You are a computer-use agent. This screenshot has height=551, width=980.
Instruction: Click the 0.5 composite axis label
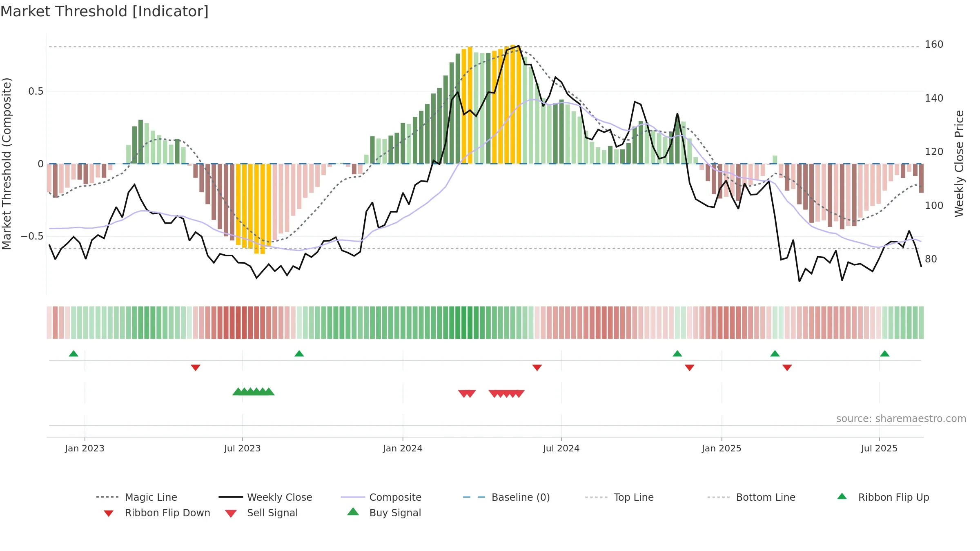click(36, 91)
